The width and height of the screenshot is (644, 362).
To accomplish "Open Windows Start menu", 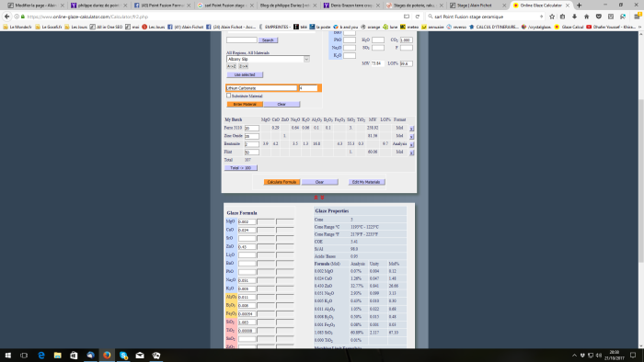I will coord(7,356).
